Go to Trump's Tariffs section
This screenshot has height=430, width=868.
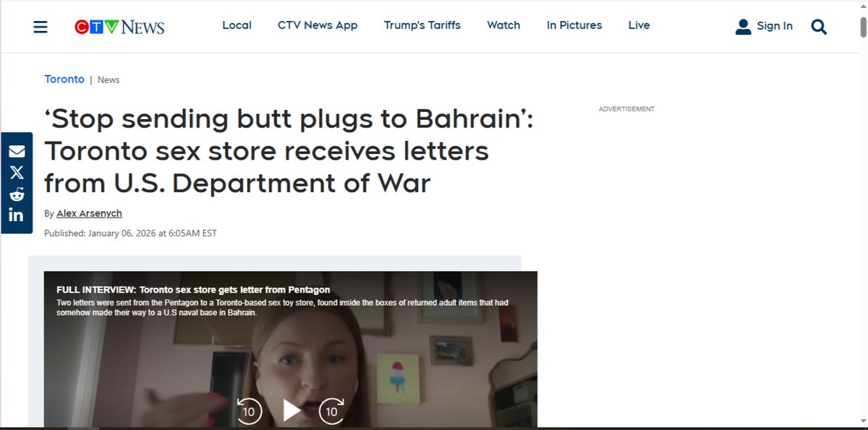click(422, 25)
